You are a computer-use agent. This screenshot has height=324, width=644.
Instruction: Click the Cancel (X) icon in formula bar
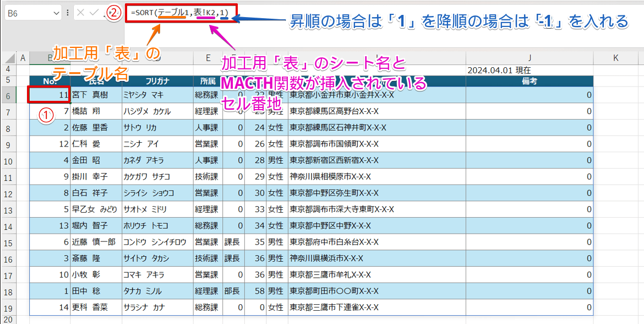point(81,13)
